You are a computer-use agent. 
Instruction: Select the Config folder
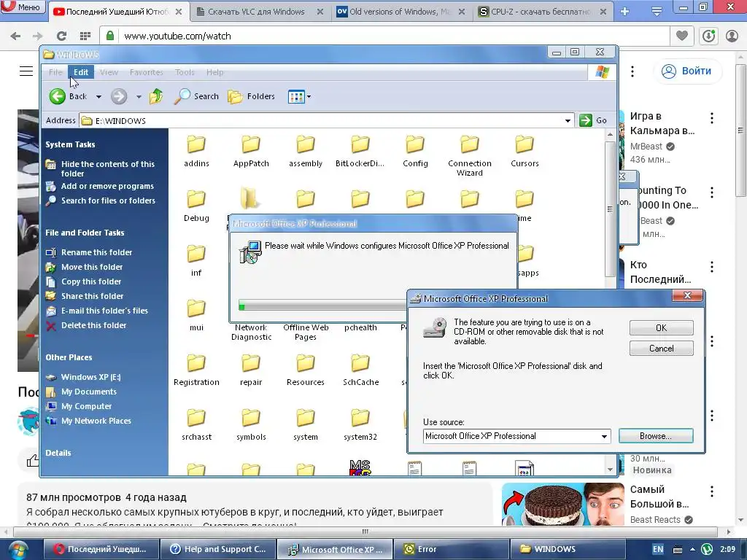click(x=415, y=152)
